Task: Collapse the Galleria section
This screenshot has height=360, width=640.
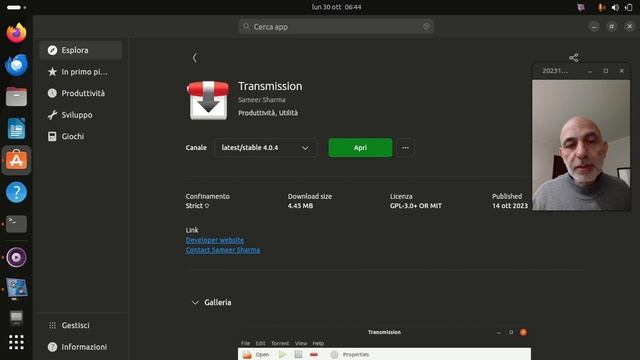Action: click(x=195, y=302)
